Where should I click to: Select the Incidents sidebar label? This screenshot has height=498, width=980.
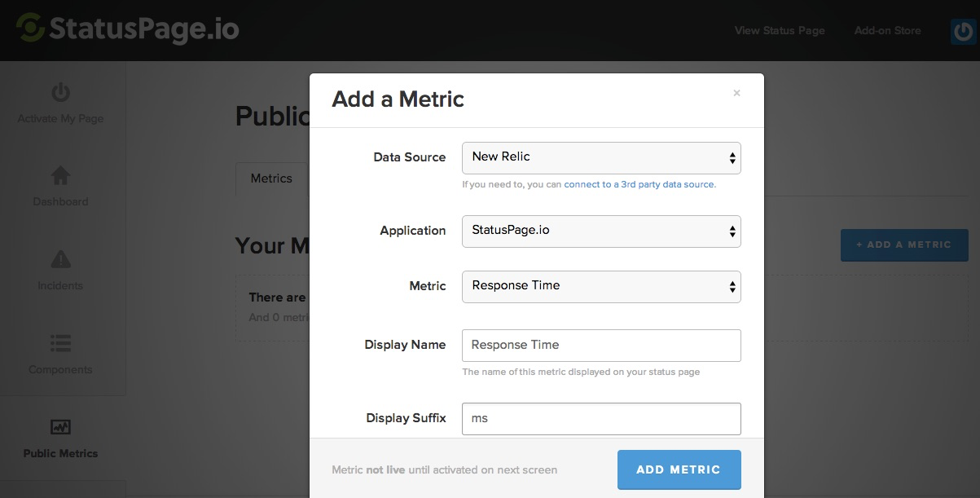click(x=60, y=285)
